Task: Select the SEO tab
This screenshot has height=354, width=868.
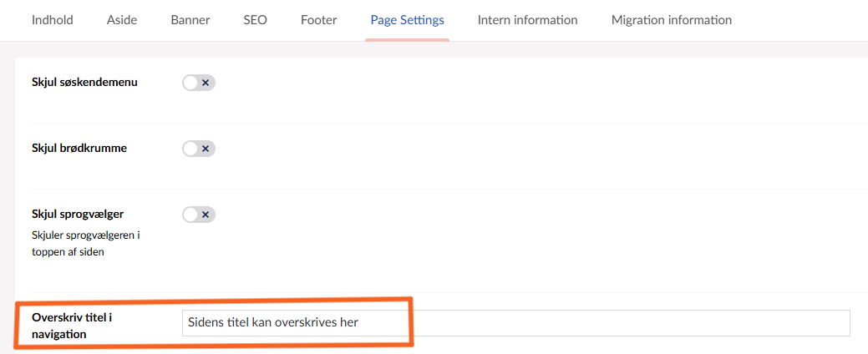Action: pyautogui.click(x=255, y=20)
